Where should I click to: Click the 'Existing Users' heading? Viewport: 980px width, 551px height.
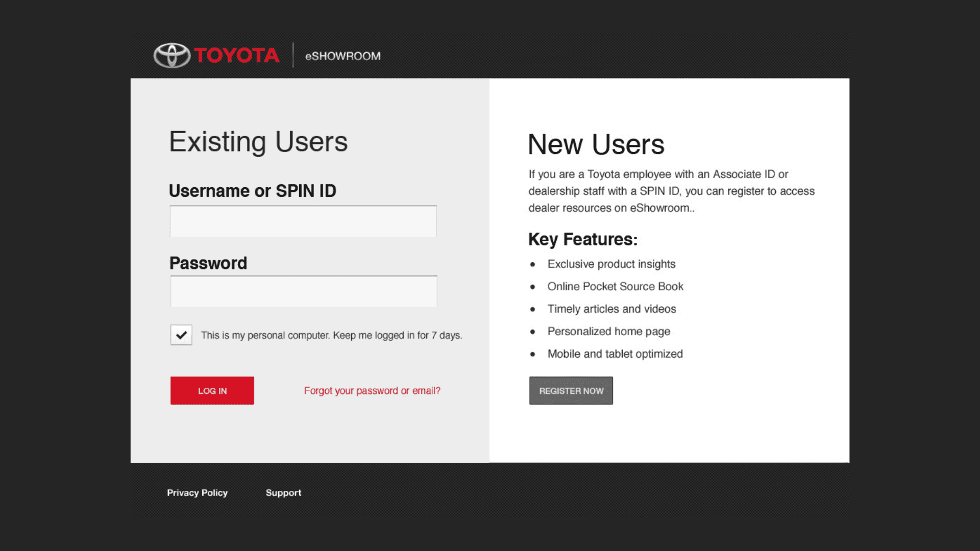click(x=258, y=142)
